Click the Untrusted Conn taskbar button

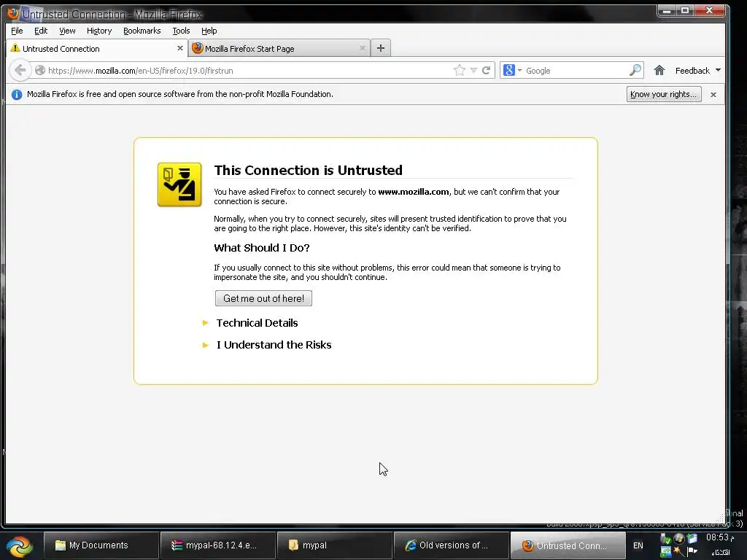[x=568, y=545]
